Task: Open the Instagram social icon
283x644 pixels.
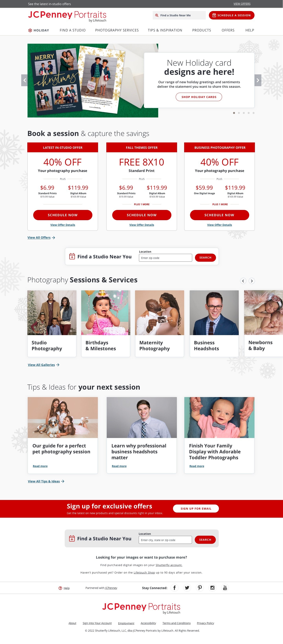Action: pos(212,588)
